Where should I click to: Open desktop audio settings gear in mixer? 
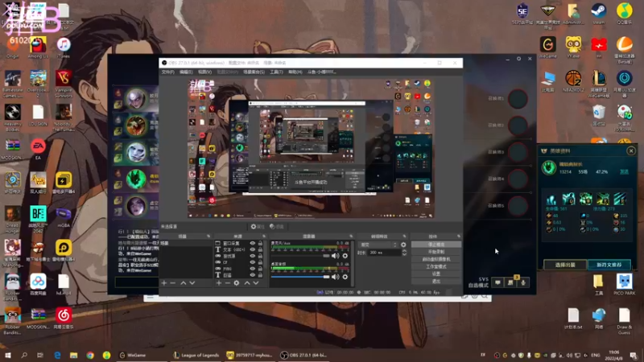coord(345,277)
